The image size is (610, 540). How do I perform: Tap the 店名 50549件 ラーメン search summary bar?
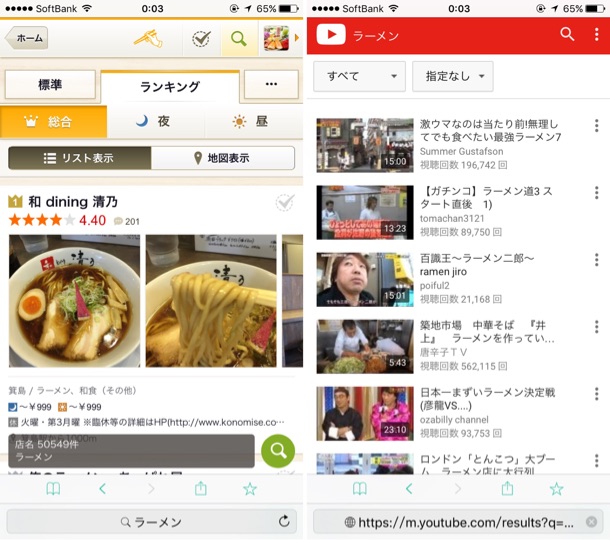[x=131, y=451]
